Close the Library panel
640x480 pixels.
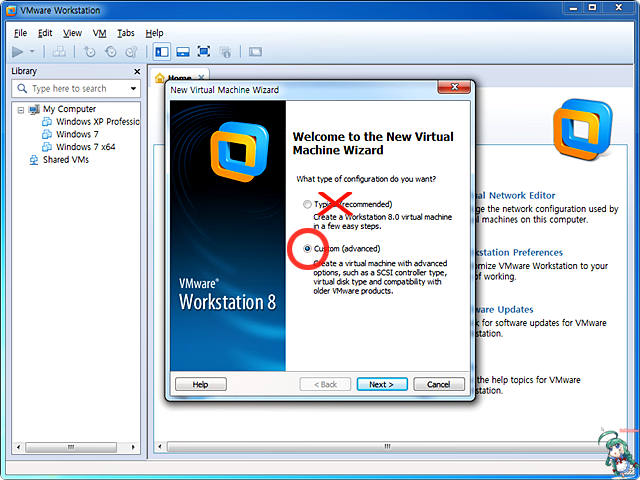[x=137, y=71]
